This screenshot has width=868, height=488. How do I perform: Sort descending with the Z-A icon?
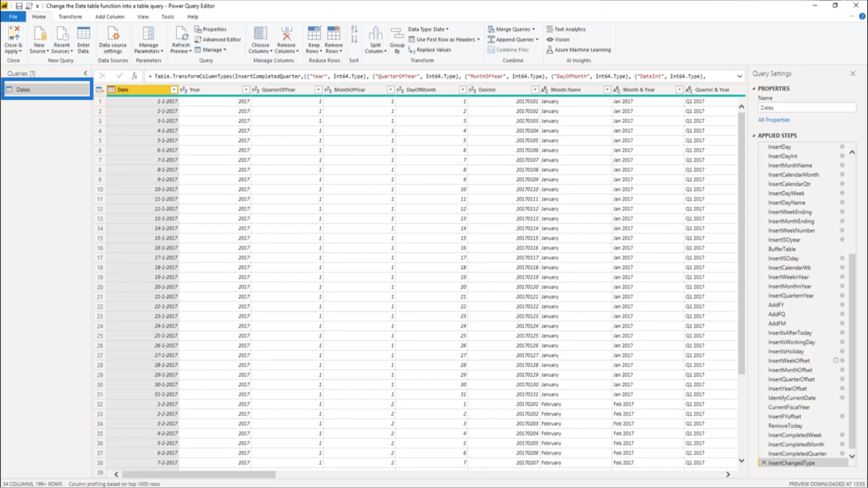tap(354, 39)
